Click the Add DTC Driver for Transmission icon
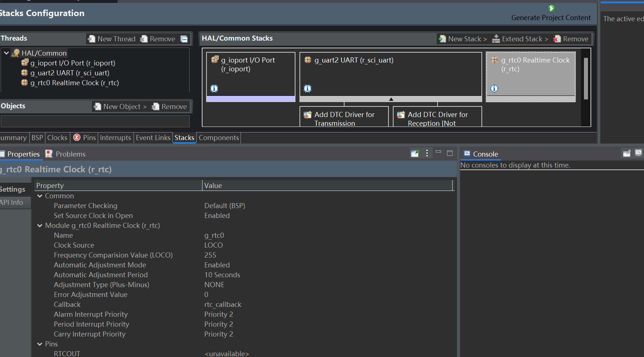This screenshot has height=357, width=644. [308, 115]
